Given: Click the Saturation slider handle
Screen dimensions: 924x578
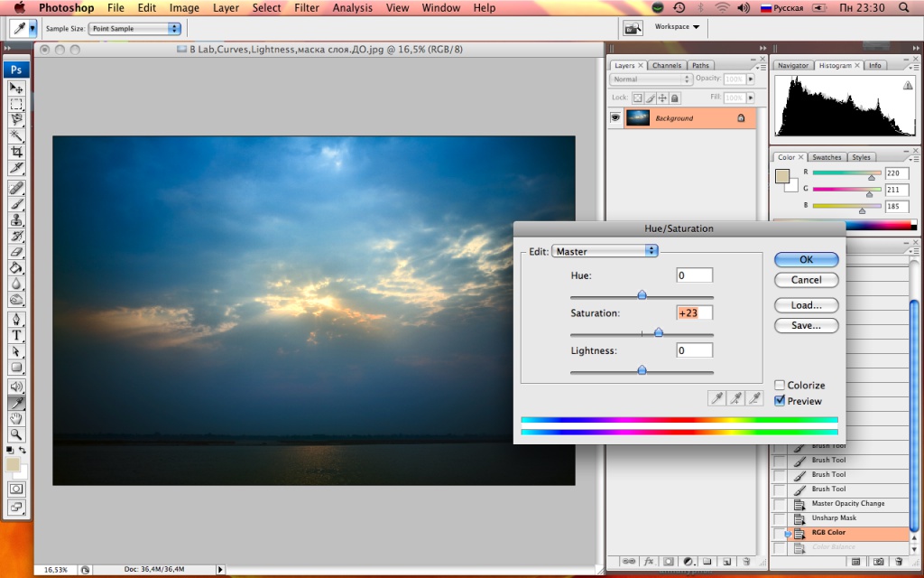Looking at the screenshot, I should (658, 332).
